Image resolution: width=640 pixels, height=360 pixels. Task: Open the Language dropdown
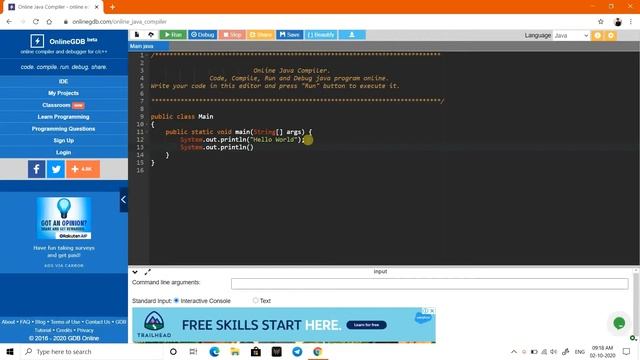coord(571,36)
